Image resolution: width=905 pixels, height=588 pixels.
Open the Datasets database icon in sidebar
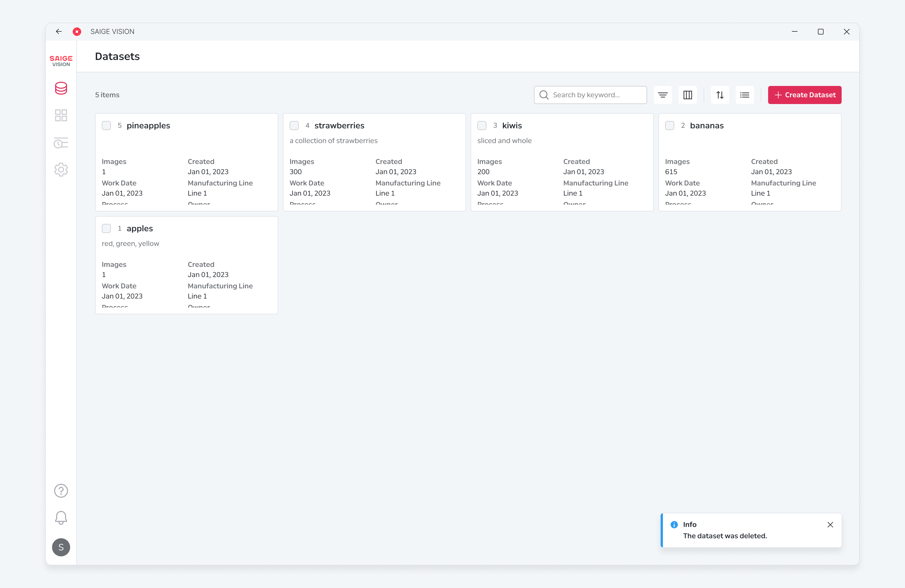pyautogui.click(x=61, y=88)
